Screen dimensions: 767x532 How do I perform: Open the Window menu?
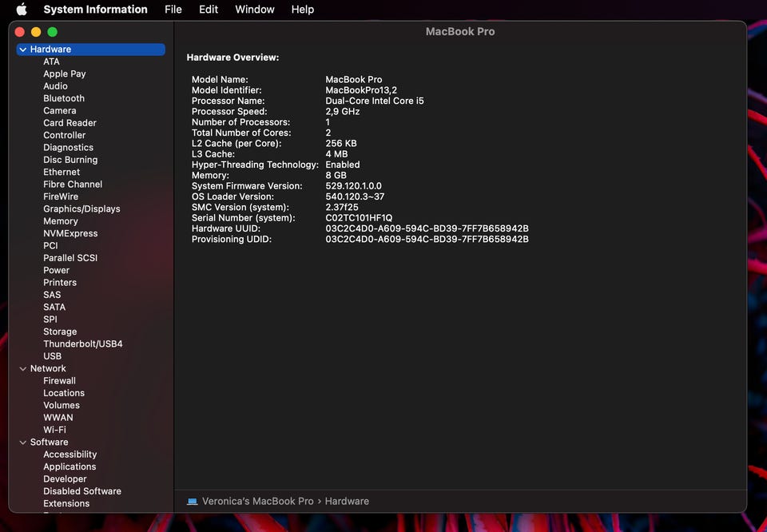tap(254, 10)
